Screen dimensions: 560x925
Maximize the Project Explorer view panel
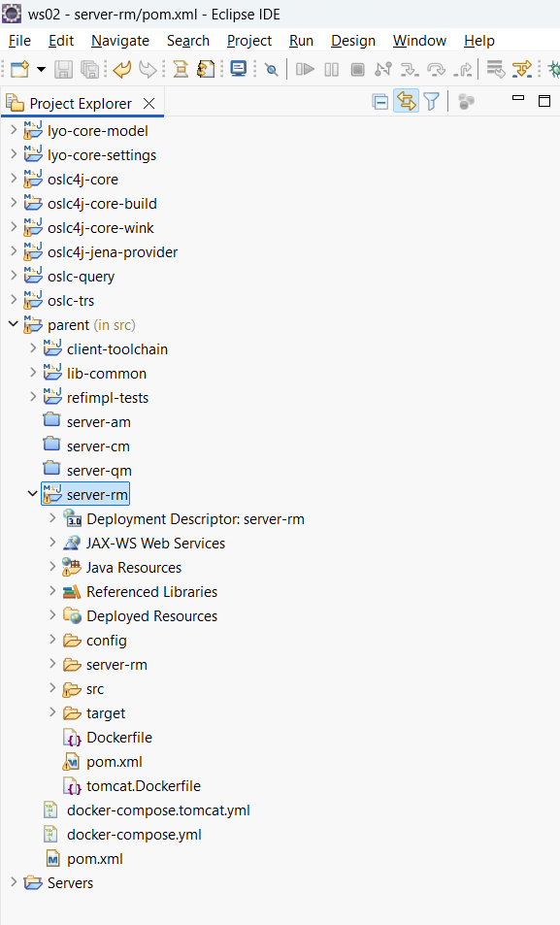(544, 101)
